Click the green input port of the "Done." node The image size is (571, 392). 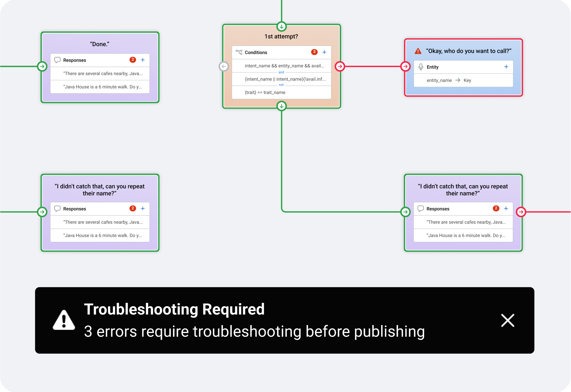(x=42, y=66)
